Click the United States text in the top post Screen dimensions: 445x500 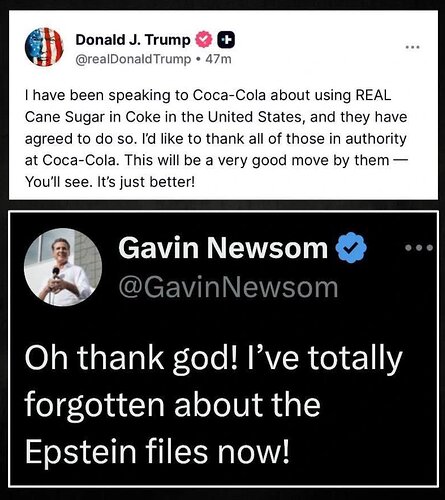[x=256, y=117]
